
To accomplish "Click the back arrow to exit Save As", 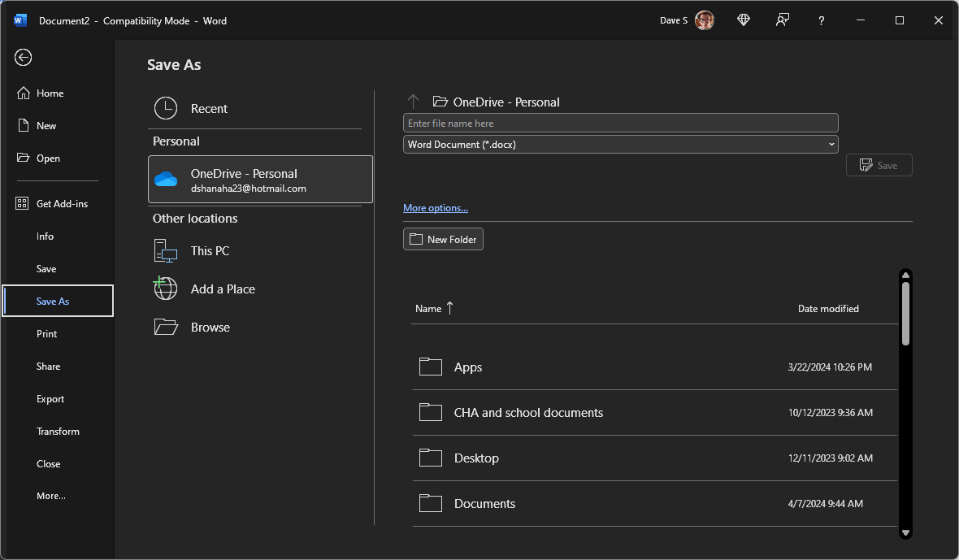I will [22, 57].
